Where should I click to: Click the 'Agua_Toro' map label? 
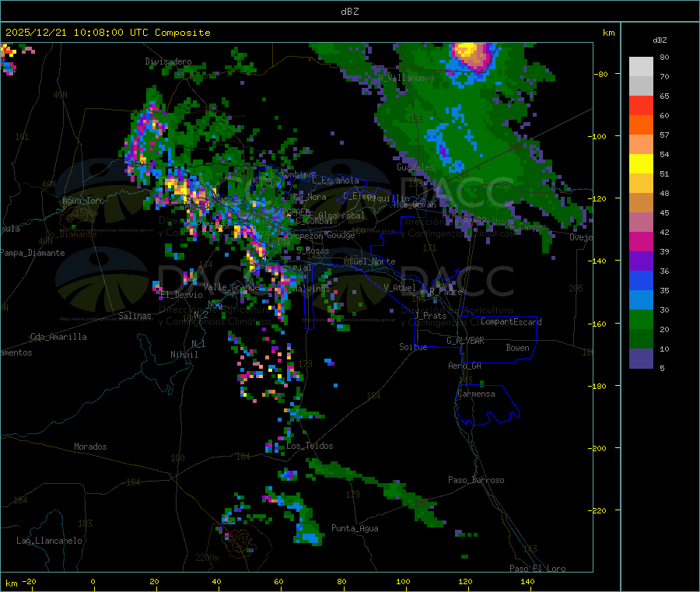tap(83, 201)
